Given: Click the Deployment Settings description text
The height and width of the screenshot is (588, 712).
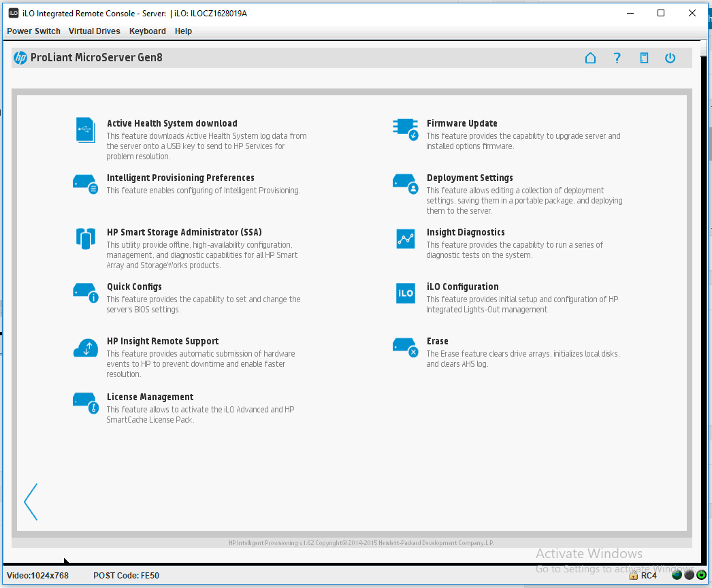Looking at the screenshot, I should (524, 200).
